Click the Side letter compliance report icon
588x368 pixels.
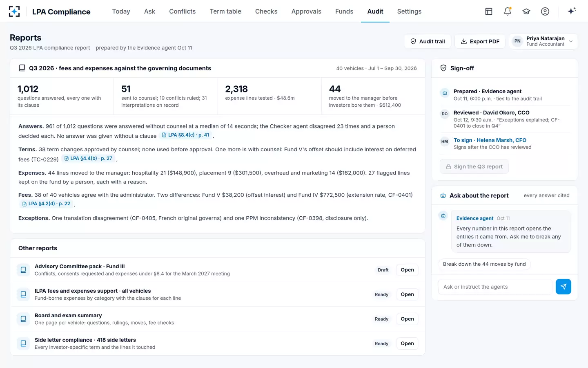point(23,343)
